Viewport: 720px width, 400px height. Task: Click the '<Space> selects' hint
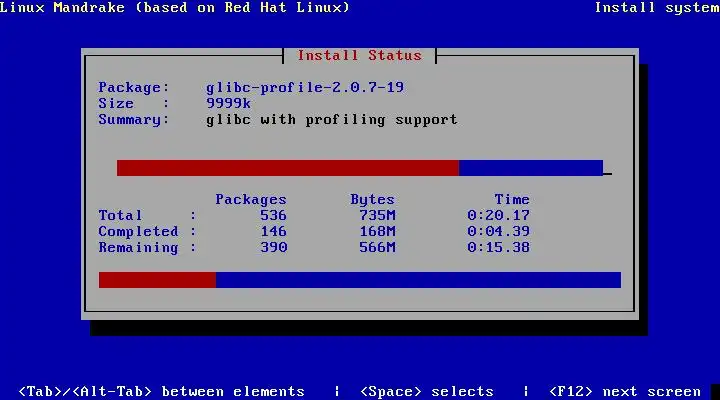427,391
